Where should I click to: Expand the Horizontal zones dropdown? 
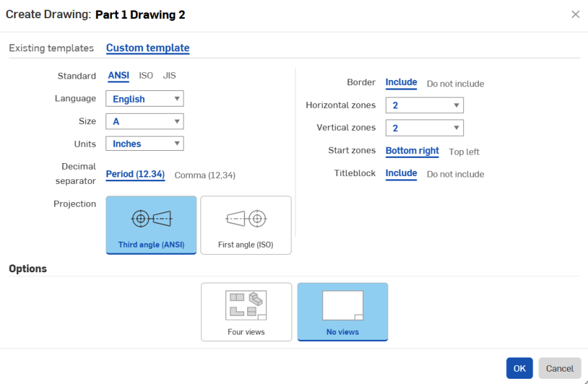[x=424, y=105]
